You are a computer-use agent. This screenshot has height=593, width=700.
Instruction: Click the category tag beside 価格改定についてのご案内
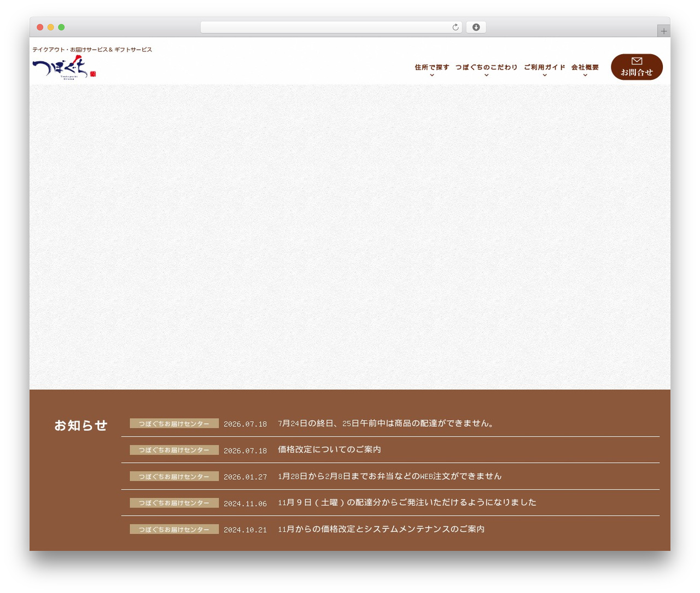click(174, 450)
